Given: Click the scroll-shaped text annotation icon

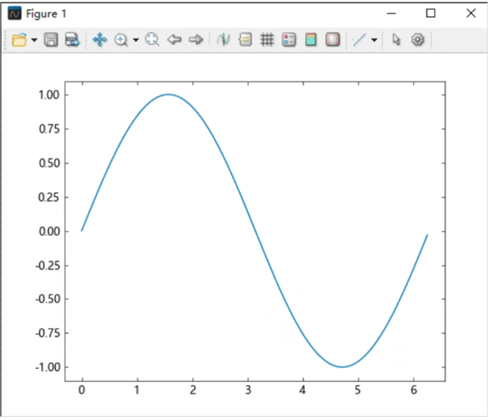Looking at the screenshot, I should click(x=245, y=40).
